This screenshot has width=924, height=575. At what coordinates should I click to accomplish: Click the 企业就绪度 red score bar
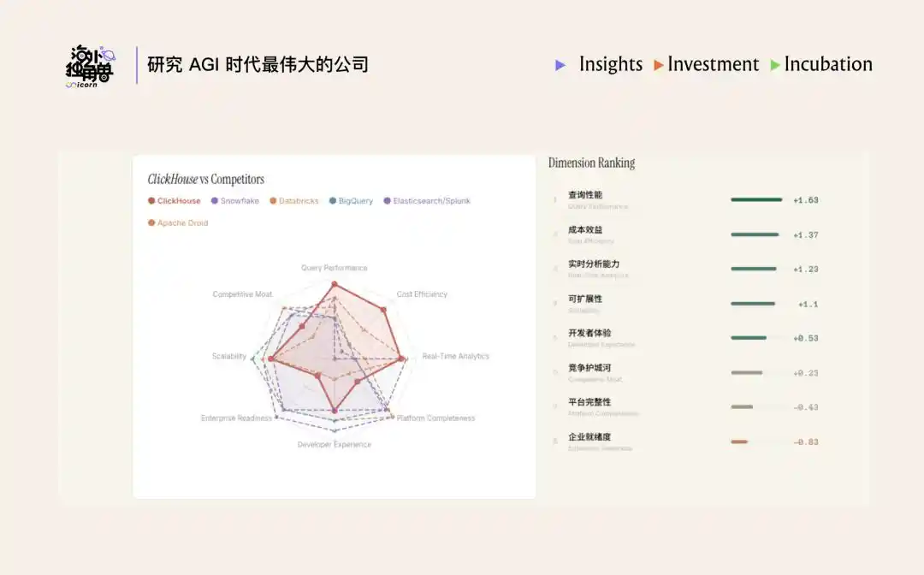739,442
